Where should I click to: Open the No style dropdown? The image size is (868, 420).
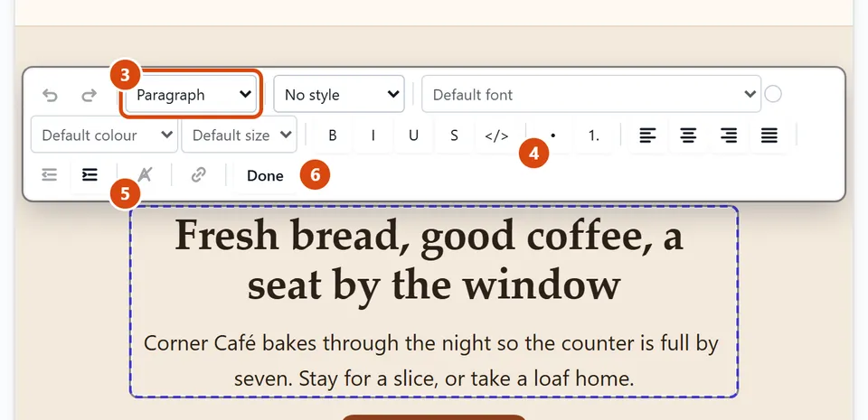(339, 95)
